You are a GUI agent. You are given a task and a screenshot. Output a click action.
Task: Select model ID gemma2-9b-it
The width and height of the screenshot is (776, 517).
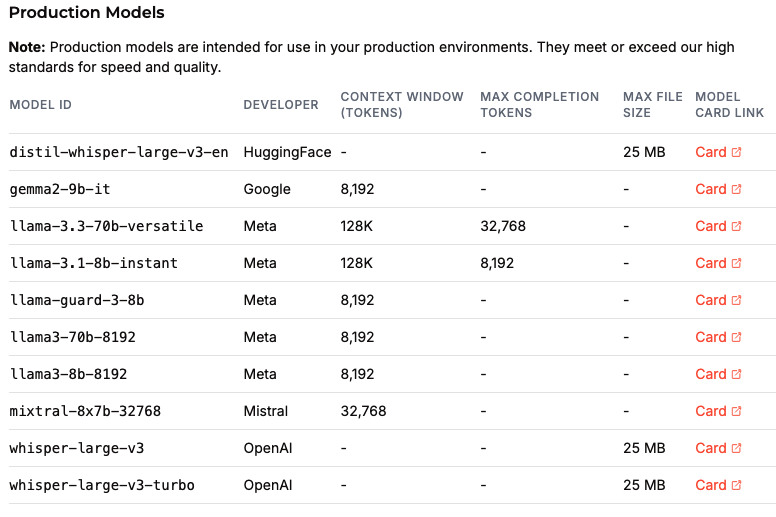pos(60,189)
